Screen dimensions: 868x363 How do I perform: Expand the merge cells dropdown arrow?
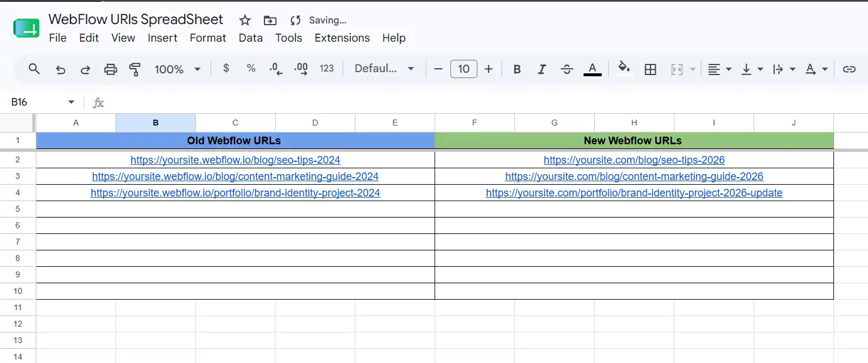click(693, 69)
